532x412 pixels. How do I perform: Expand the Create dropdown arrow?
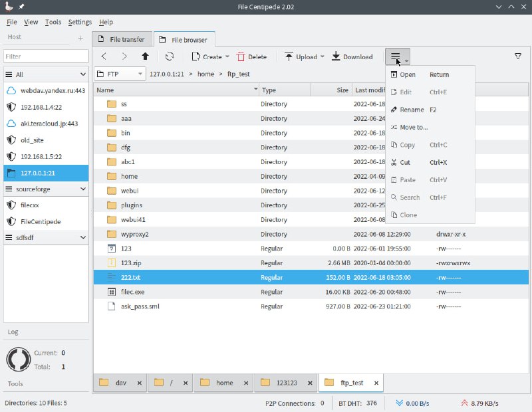pos(227,57)
